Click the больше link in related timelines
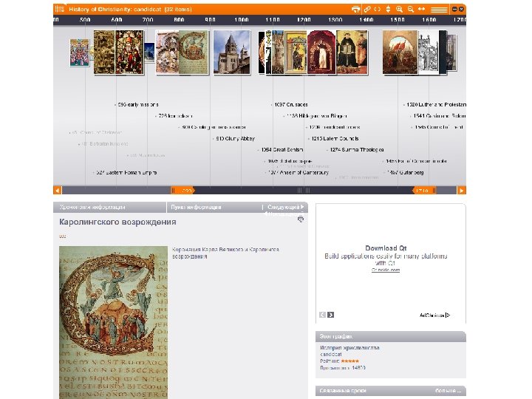 point(448,391)
